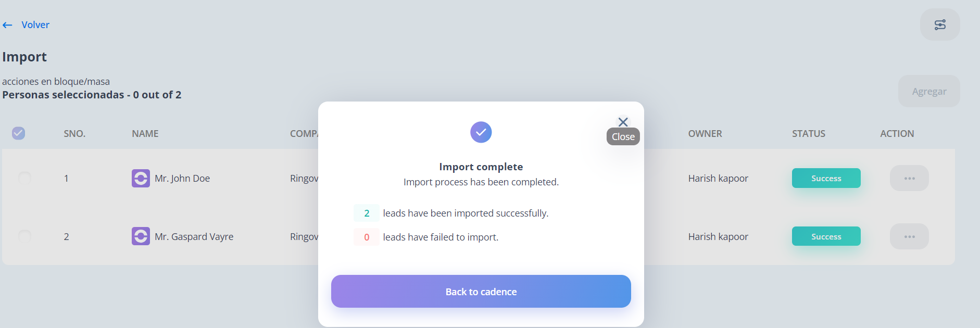Go back using the Volver link
Screen dimensions: 980x328
(x=35, y=25)
